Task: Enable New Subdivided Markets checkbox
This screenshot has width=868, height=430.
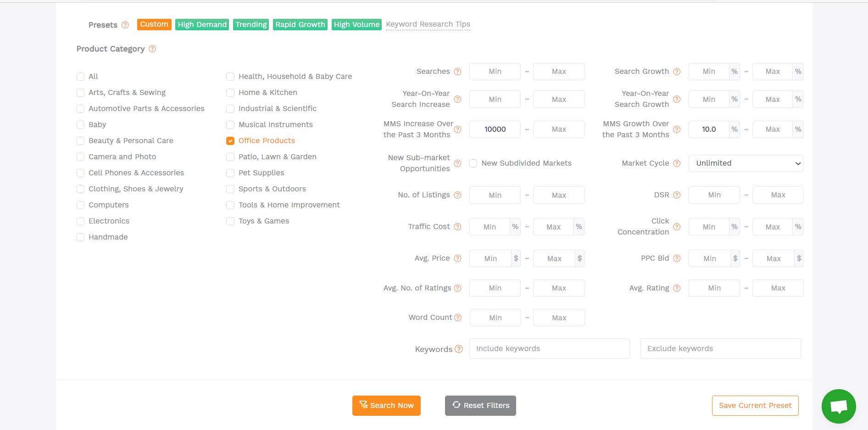Action: (473, 163)
